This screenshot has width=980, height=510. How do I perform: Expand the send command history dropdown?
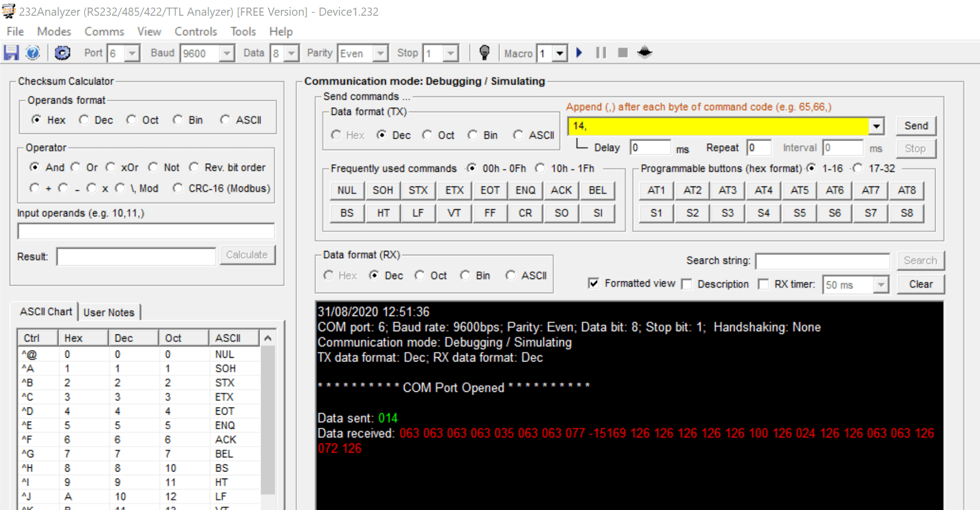point(876,125)
